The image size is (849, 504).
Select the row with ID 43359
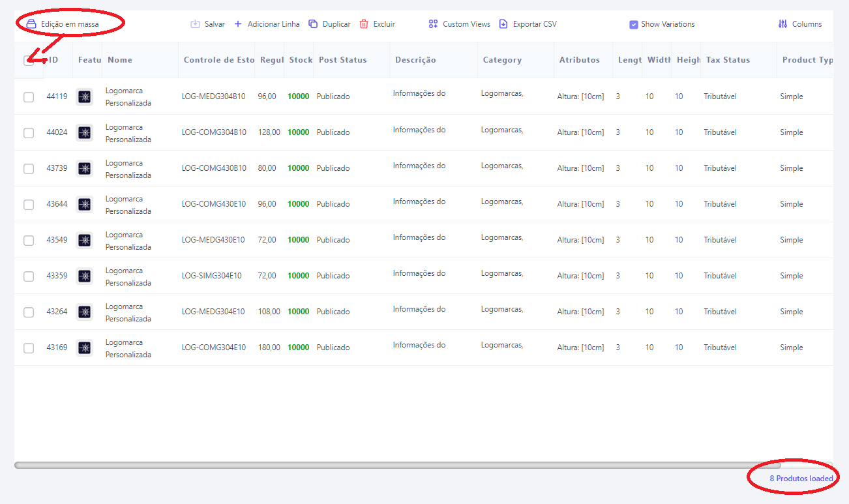tap(29, 276)
